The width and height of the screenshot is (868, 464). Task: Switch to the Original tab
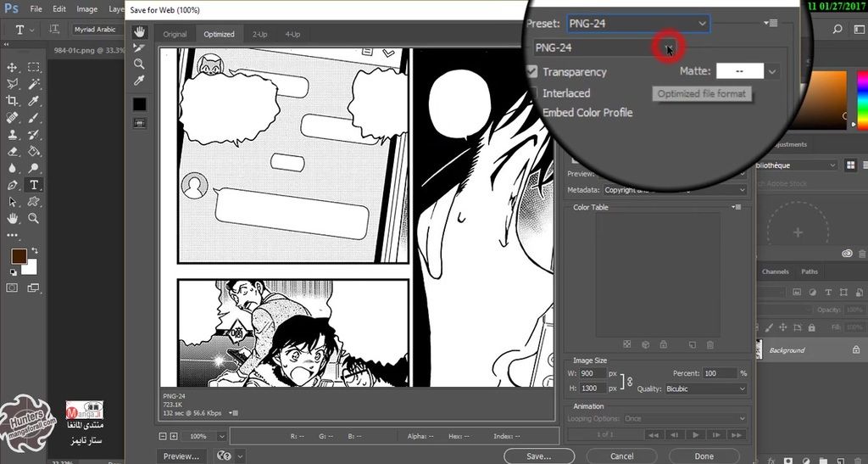click(175, 34)
